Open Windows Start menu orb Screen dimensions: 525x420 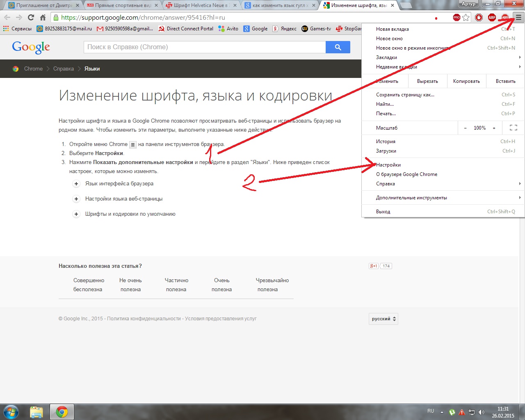click(11, 411)
